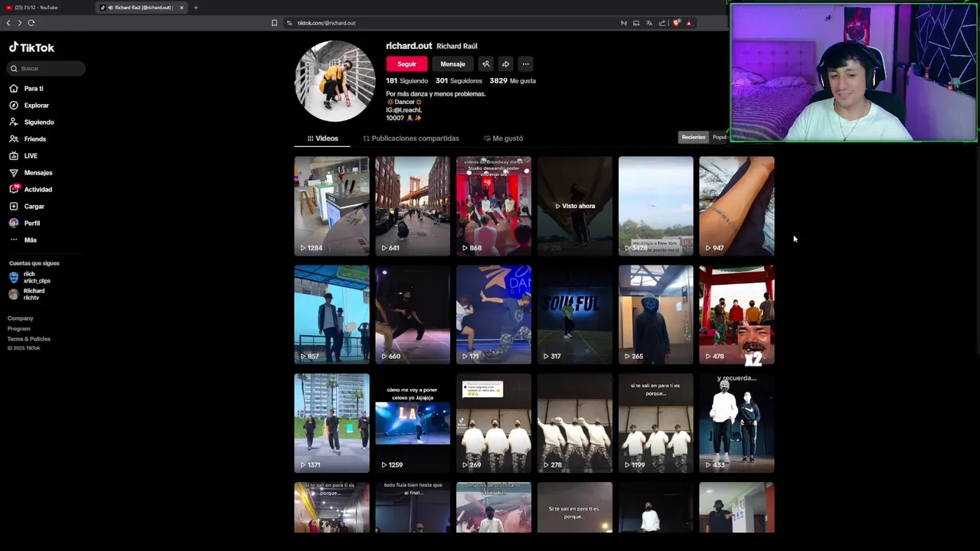Open the LIVE section
This screenshot has height=551, width=980.
pyautogui.click(x=24, y=155)
